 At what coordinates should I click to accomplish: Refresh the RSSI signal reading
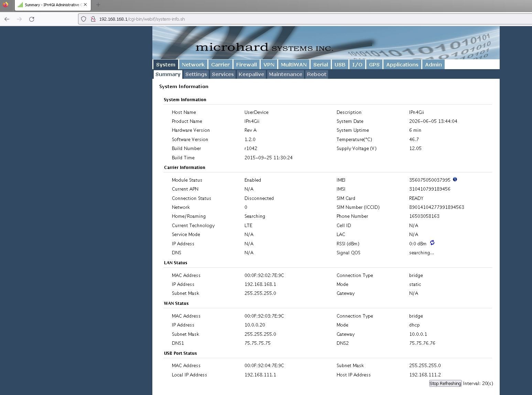coord(432,243)
